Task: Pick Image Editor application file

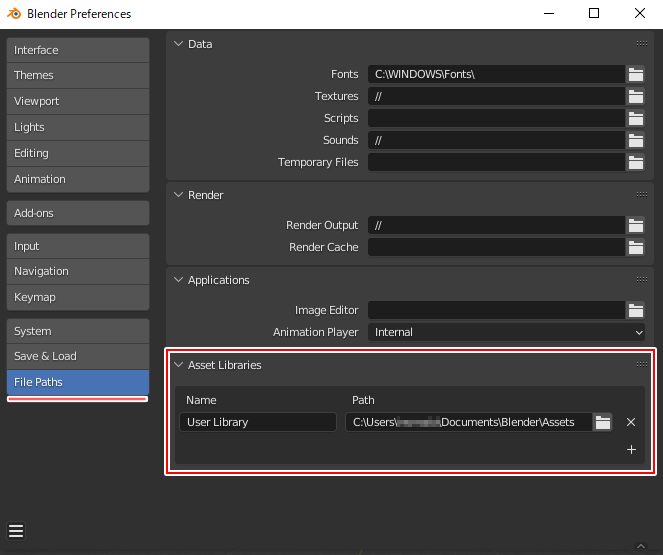Action: (635, 310)
